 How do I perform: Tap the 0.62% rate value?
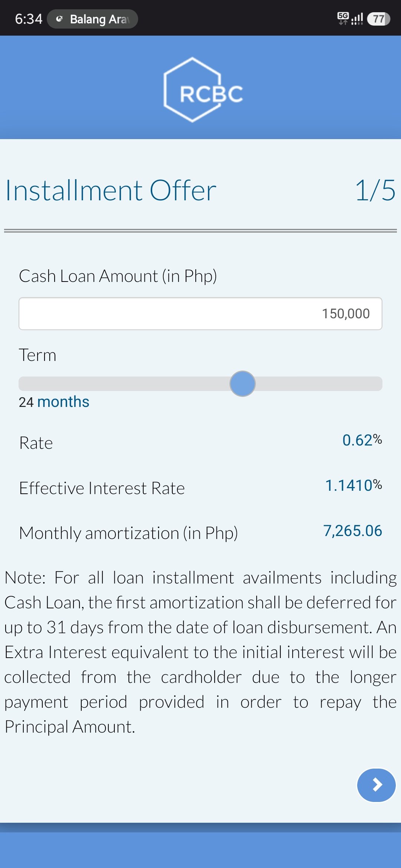[362, 440]
